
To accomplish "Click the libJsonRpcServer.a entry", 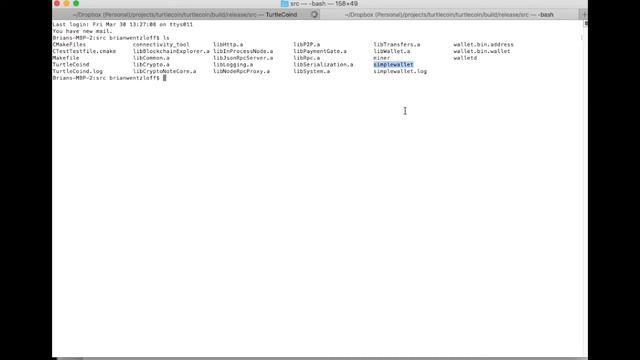I will click(243, 58).
